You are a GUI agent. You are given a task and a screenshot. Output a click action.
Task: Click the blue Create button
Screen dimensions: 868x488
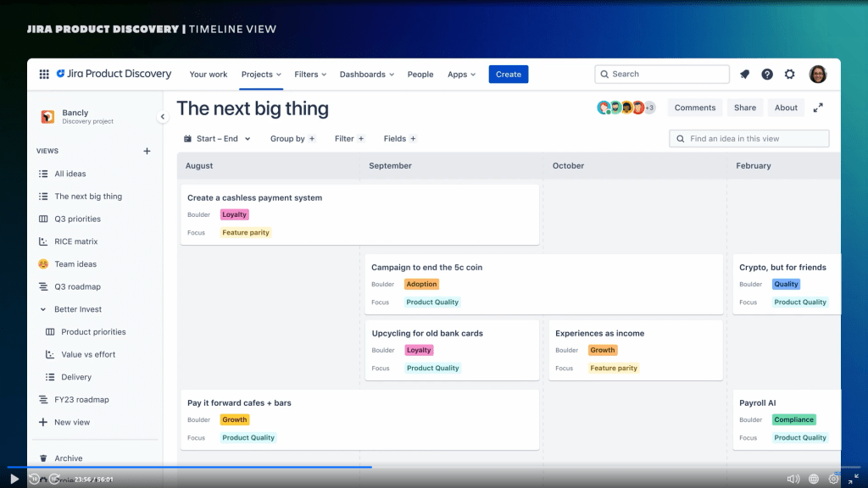click(509, 75)
